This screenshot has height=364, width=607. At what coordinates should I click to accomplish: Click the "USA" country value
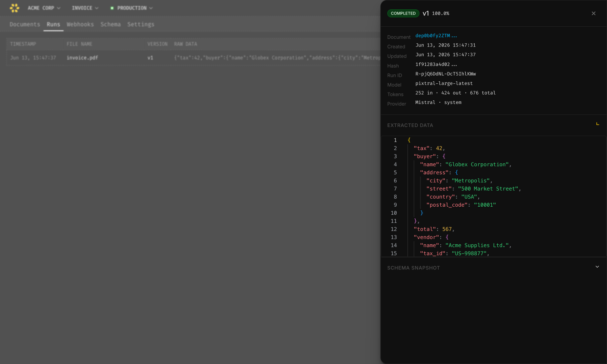[x=469, y=197]
